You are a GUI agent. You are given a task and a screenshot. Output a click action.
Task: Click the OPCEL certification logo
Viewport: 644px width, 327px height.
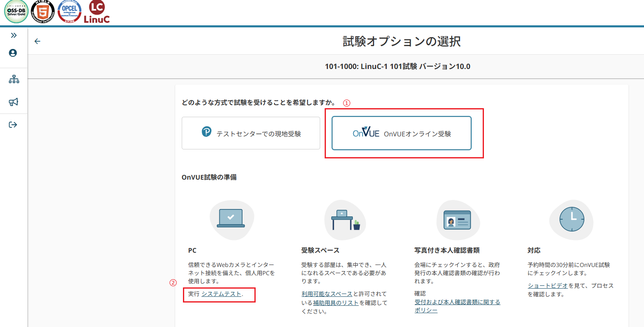(x=69, y=11)
